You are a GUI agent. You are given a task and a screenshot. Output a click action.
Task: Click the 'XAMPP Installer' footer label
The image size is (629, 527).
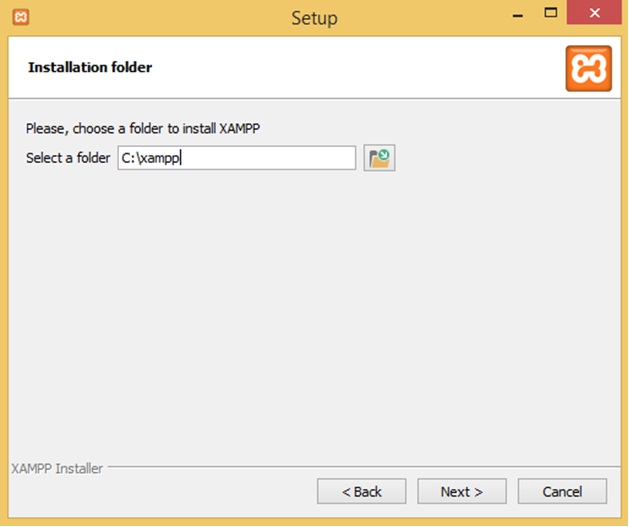pyautogui.click(x=57, y=468)
